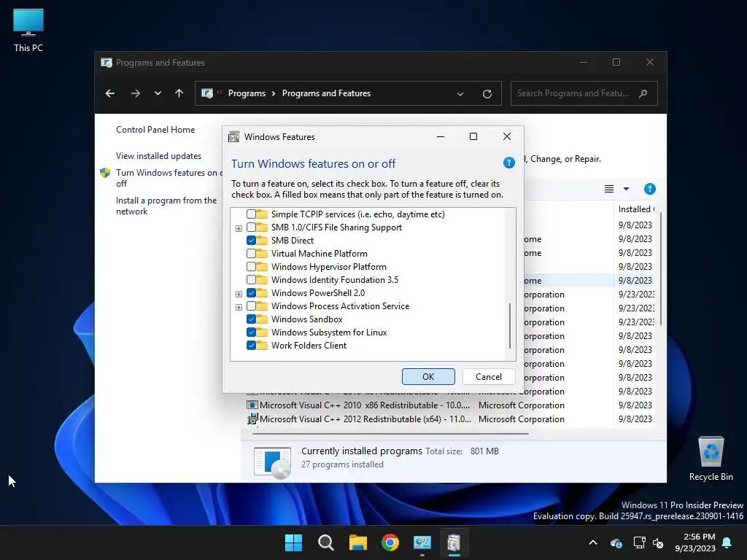Screen dimensions: 747x560
Task: Open the taskbar clock showing 2:56 PM
Action: tap(695, 542)
